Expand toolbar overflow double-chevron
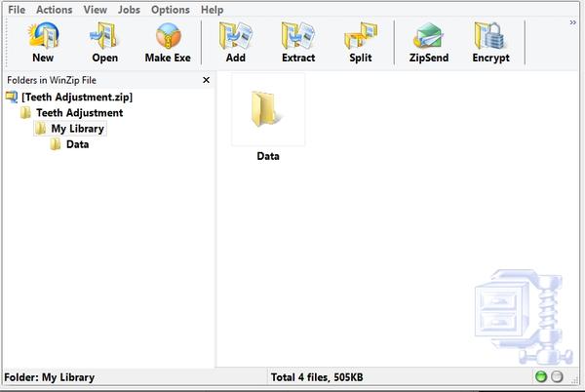The height and width of the screenshot is (392, 585). [x=572, y=22]
